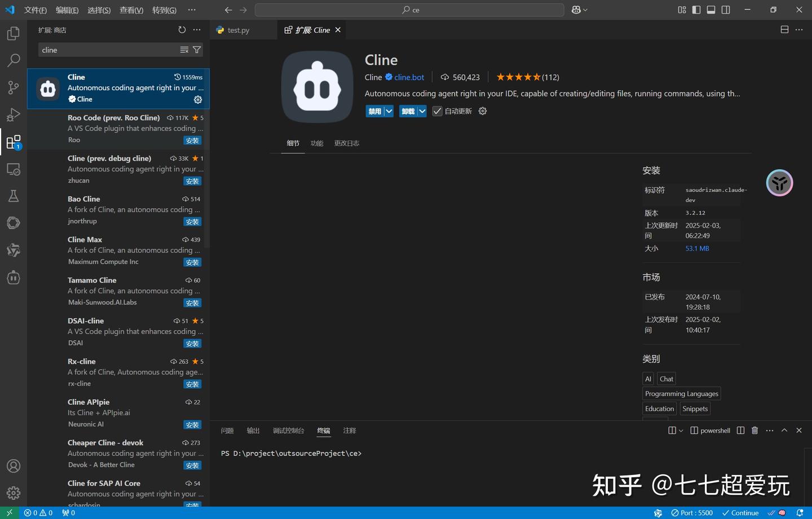Open the Run and Debug view

(14, 115)
